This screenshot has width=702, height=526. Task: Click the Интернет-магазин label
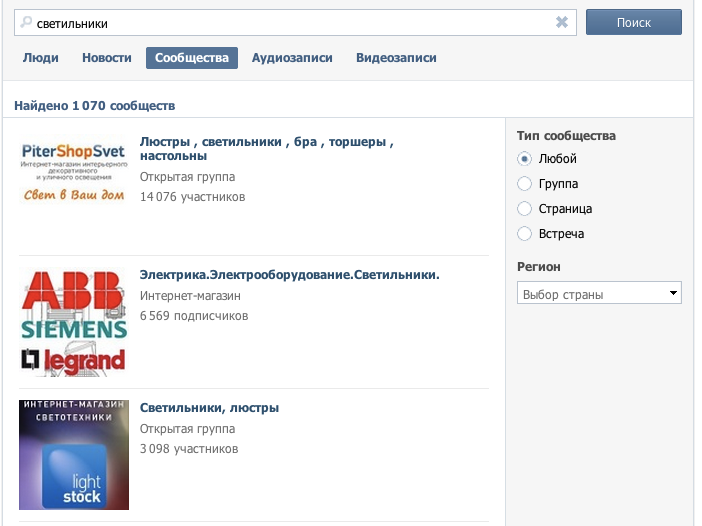[190, 296]
